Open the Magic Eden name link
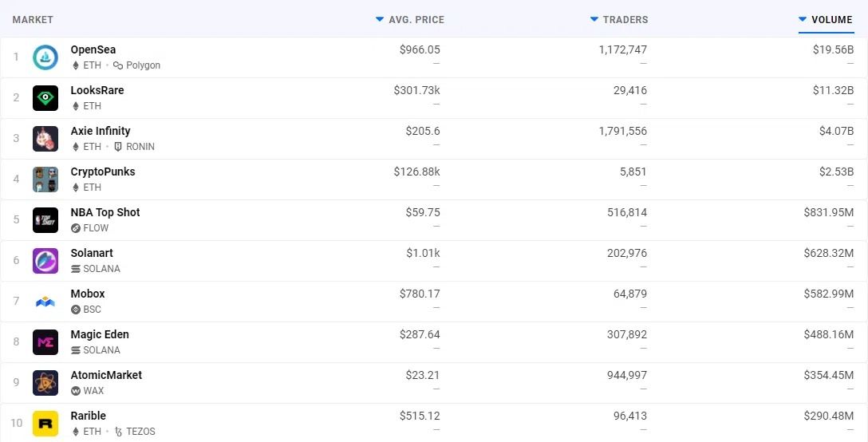This screenshot has width=868, height=442. (x=100, y=334)
